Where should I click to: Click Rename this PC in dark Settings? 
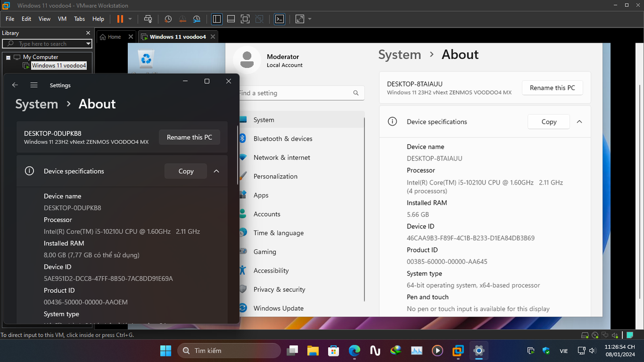[x=190, y=137]
